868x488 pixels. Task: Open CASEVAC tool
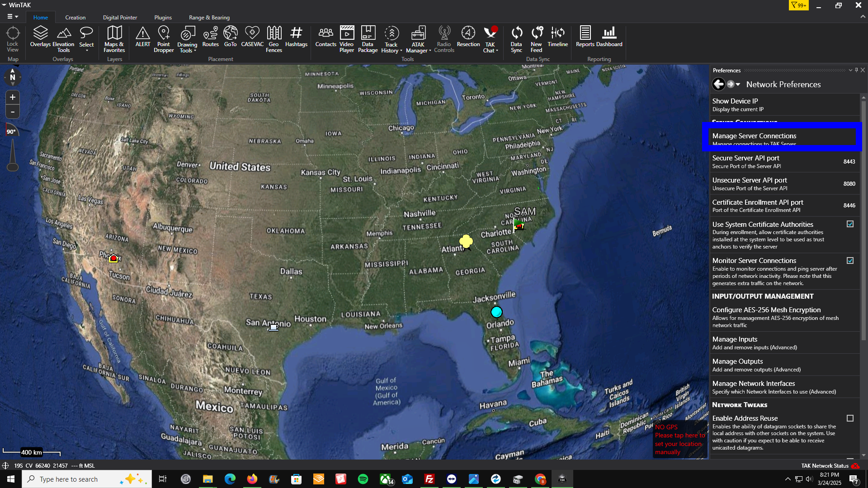point(252,37)
